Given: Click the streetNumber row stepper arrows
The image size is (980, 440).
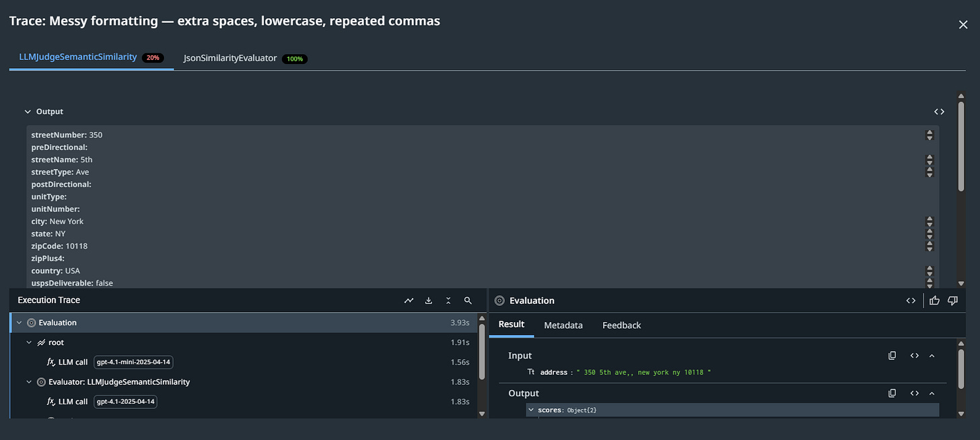Looking at the screenshot, I should (930, 135).
